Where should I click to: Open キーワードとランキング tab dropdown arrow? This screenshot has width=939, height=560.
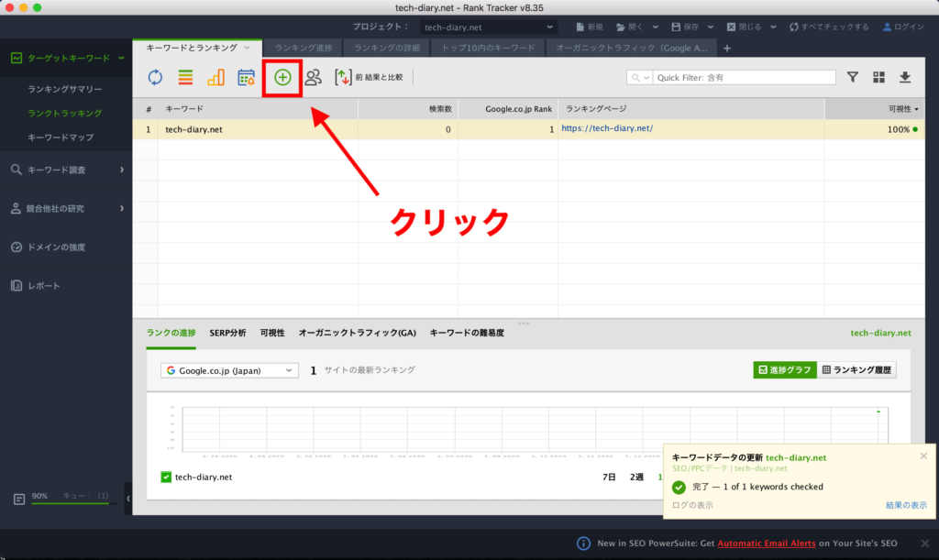pos(247,48)
